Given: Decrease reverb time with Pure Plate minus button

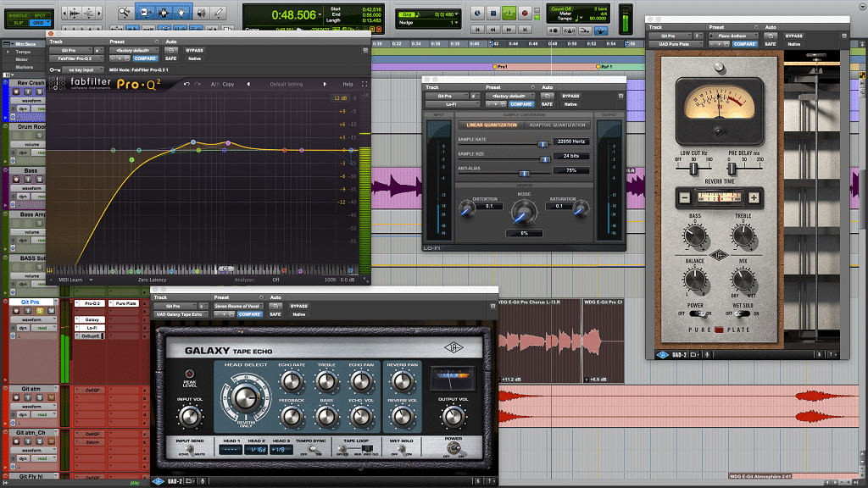Looking at the screenshot, I should point(685,197).
